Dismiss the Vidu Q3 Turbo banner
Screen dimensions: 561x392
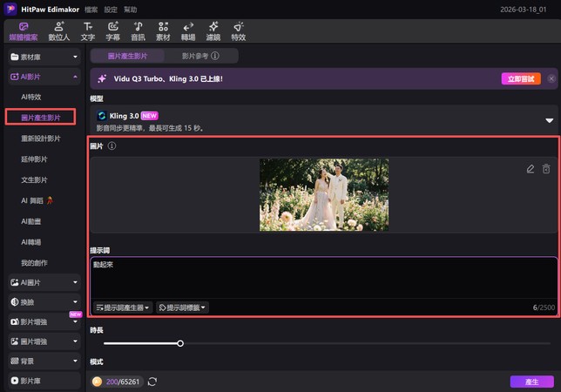click(x=551, y=78)
